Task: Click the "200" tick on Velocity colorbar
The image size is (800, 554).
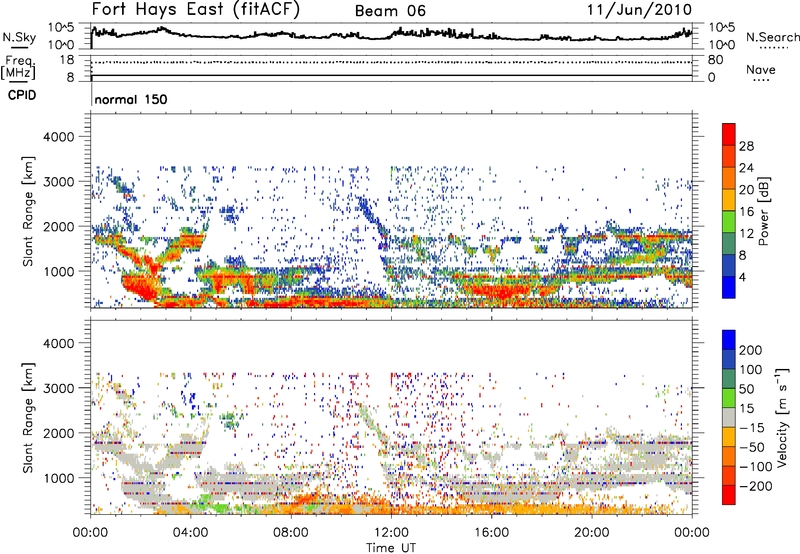Action: tap(751, 350)
